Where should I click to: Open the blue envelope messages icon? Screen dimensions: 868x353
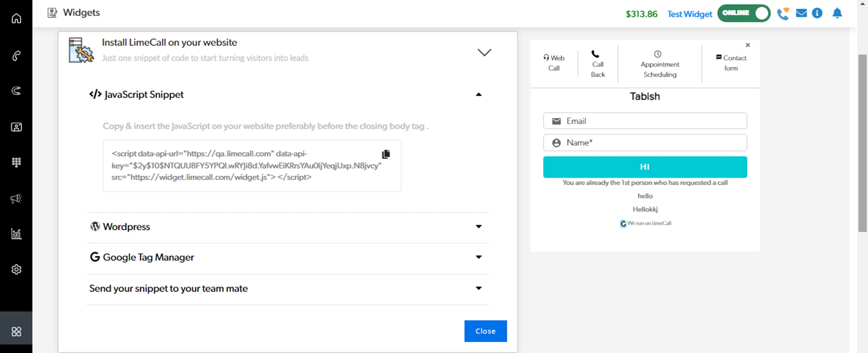point(801,13)
